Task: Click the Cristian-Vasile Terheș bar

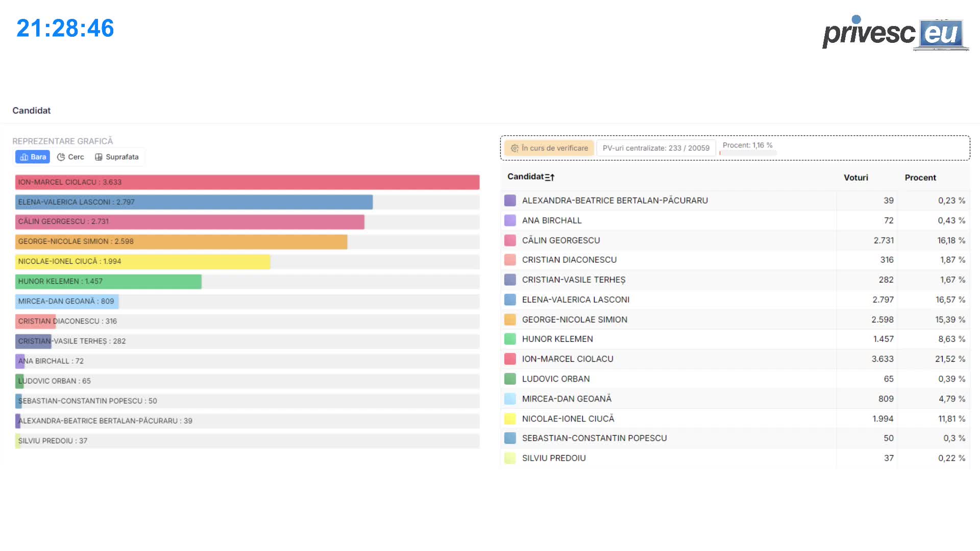Action: [x=33, y=341]
